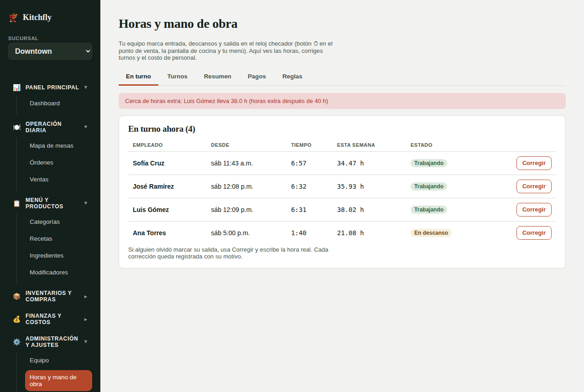
Task: Expand the Finanzas y Costos section arrow
Action: [x=86, y=319]
